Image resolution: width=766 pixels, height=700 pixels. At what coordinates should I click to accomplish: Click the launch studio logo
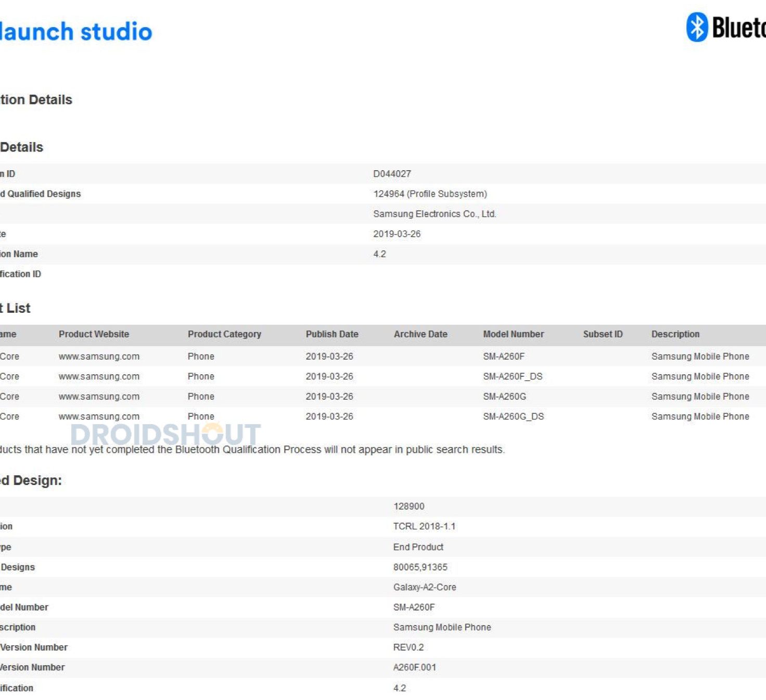[x=75, y=32]
